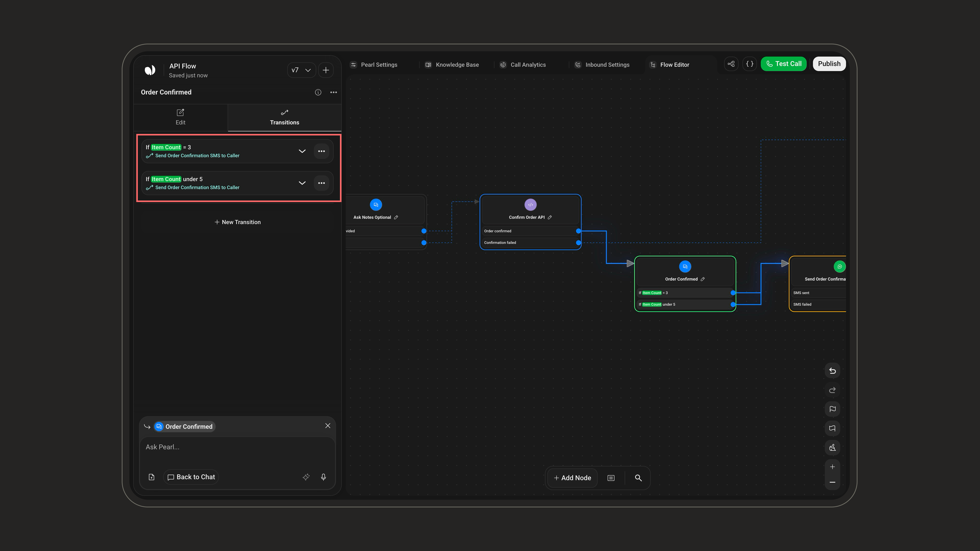Expand the 'Item Count = 3' transition
This screenshot has height=551, width=980.
point(302,151)
